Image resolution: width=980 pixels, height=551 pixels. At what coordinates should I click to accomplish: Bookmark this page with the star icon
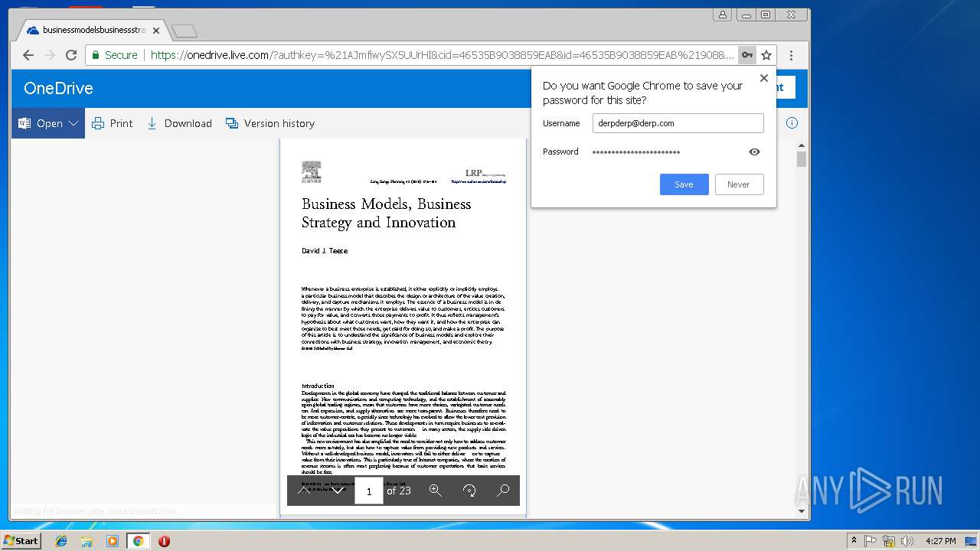(x=766, y=55)
